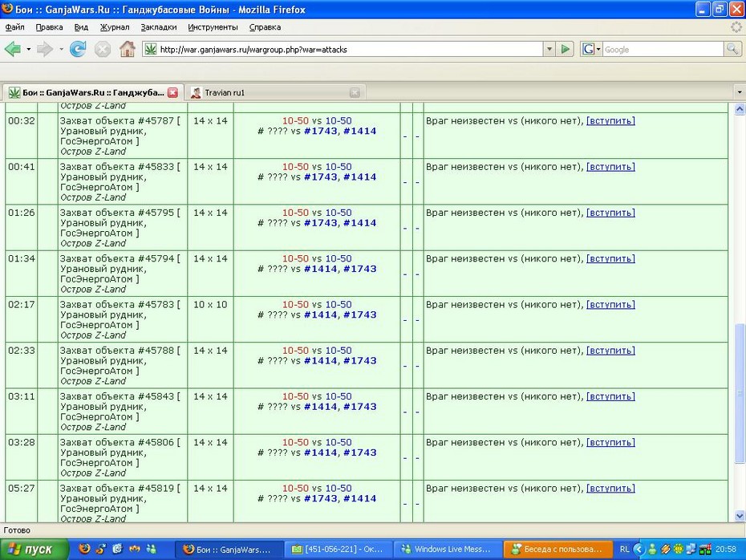
Task: Join the 02:17 battle via [вступить]
Action: pos(610,305)
